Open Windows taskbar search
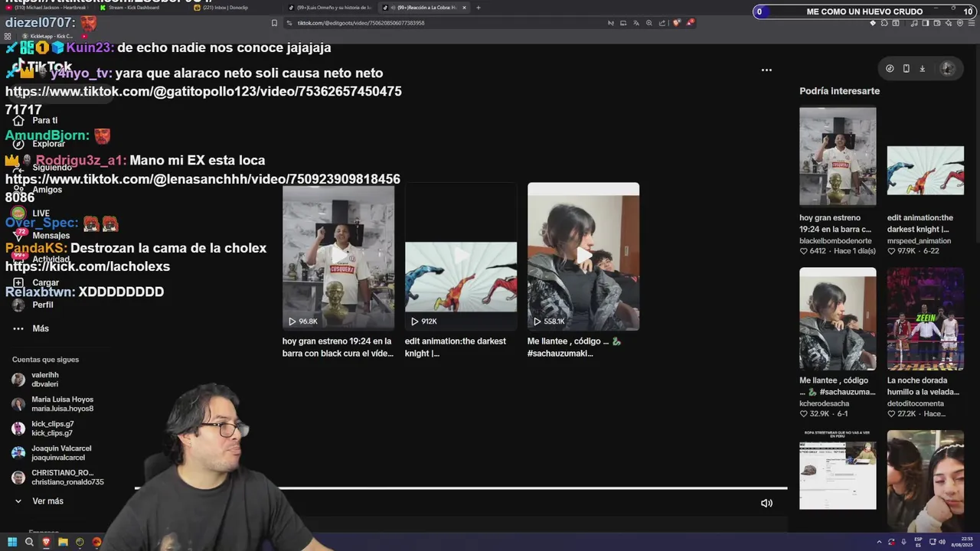980x551 pixels. point(29,542)
